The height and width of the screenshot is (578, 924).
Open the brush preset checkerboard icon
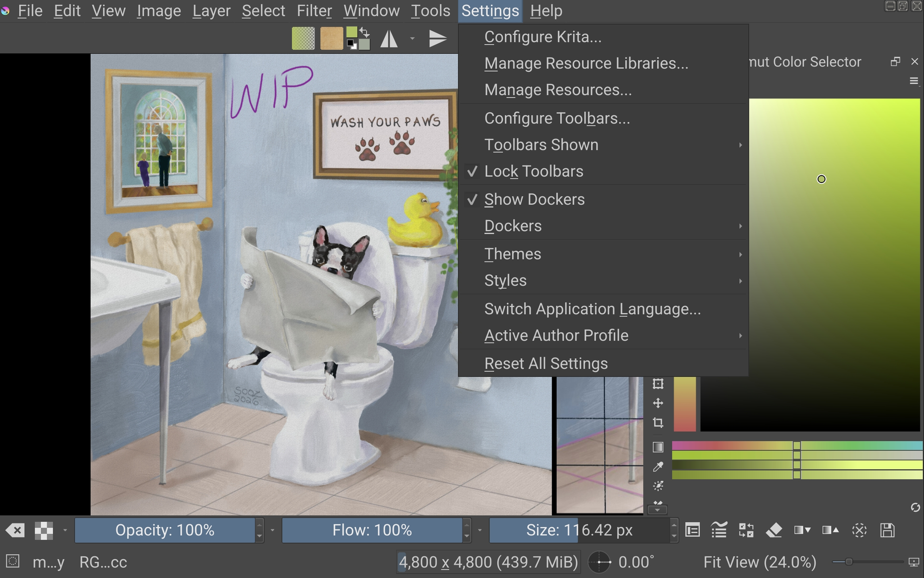pos(44,530)
